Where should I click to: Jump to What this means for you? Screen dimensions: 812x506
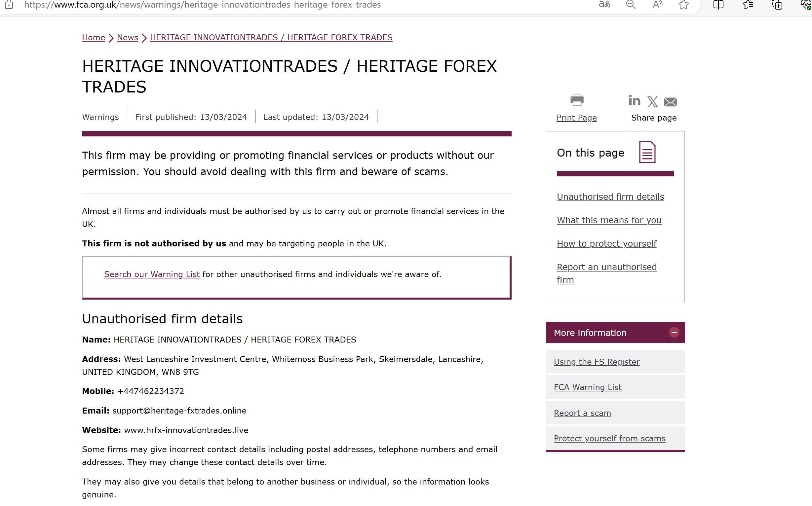tap(609, 220)
